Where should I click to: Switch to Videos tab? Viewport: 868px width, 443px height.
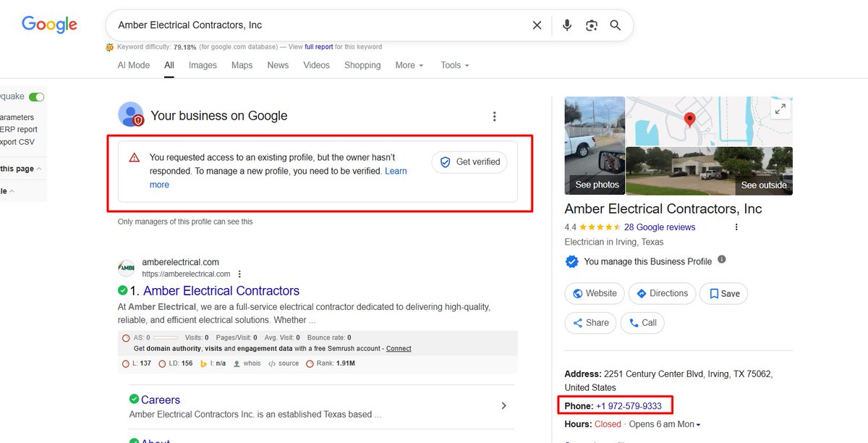(317, 65)
